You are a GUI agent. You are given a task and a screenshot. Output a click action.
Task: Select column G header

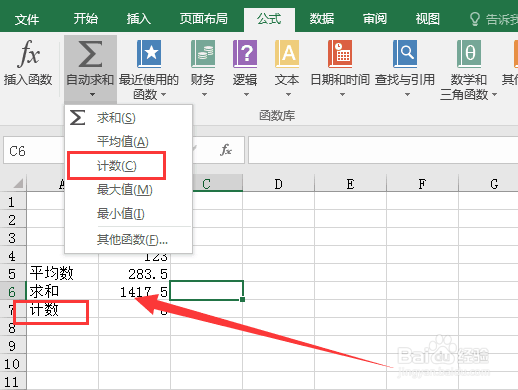[x=488, y=184]
